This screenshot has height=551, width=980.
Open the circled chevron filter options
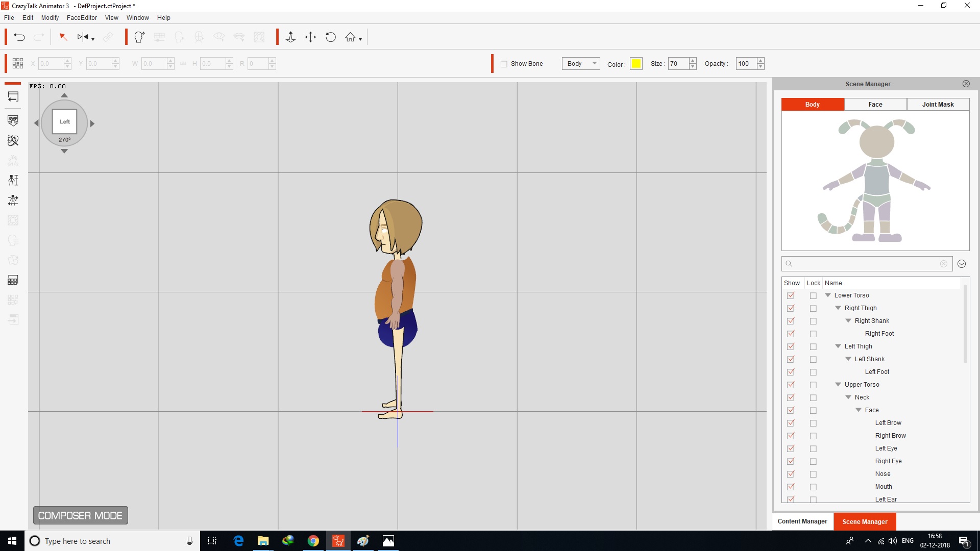tap(962, 264)
